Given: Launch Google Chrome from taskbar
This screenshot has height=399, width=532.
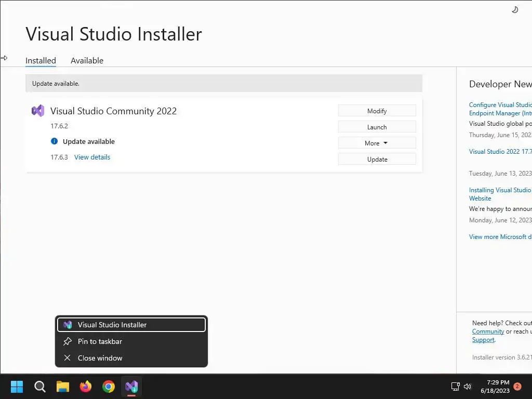Looking at the screenshot, I should click(109, 387).
